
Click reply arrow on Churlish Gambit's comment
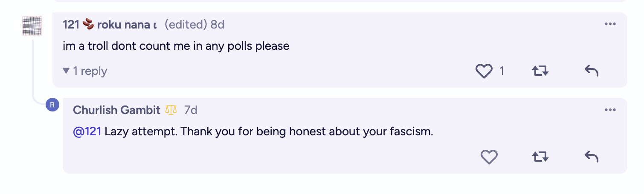pyautogui.click(x=592, y=157)
